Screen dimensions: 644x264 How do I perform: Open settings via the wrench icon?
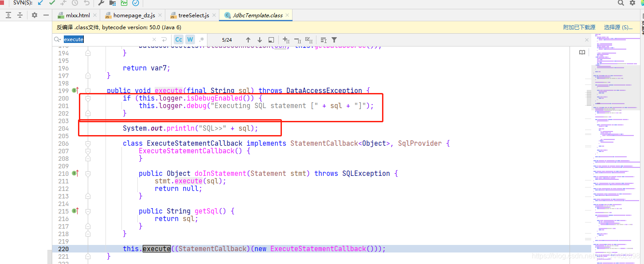click(101, 3)
